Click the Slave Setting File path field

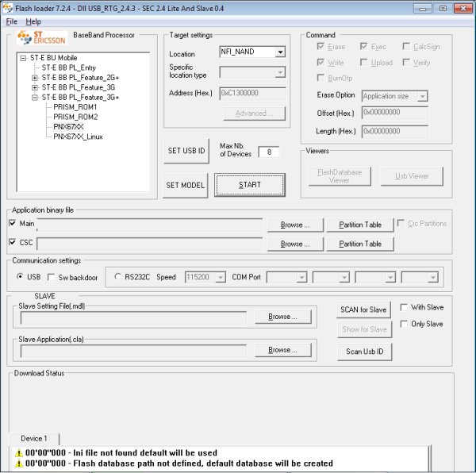[x=133, y=318]
